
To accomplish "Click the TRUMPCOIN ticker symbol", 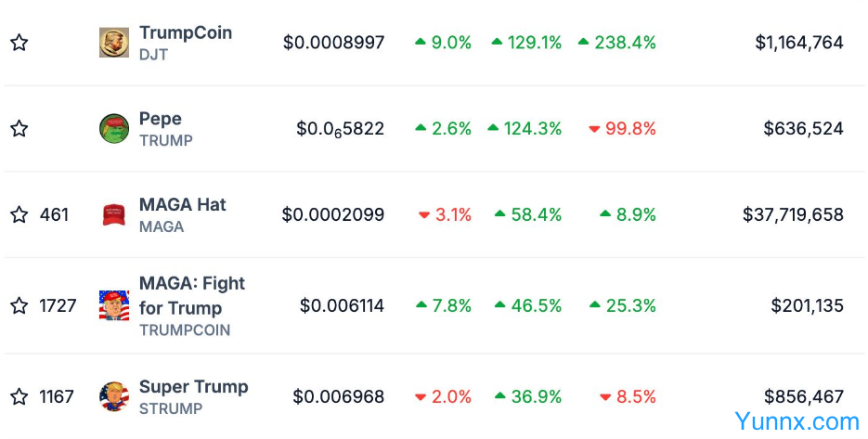I will coord(185,330).
